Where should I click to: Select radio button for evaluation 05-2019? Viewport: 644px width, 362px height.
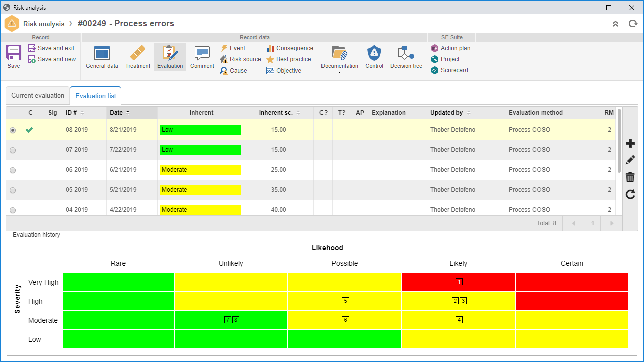(13, 190)
